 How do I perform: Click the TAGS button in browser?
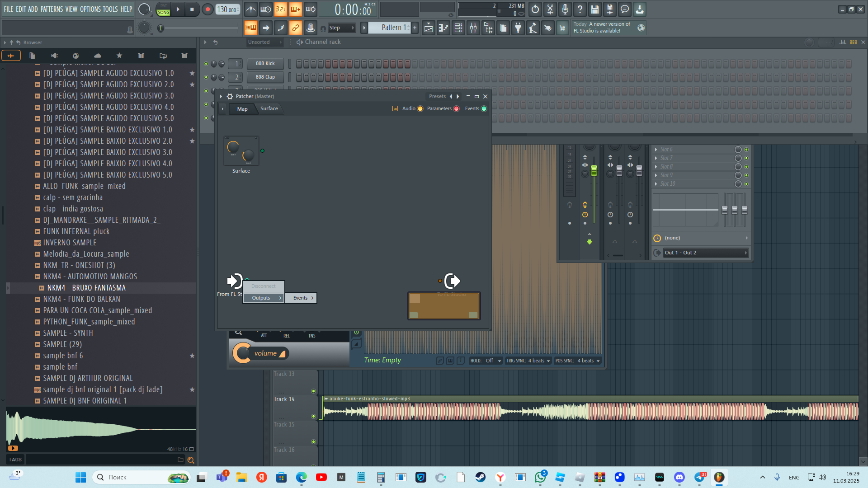click(15, 460)
